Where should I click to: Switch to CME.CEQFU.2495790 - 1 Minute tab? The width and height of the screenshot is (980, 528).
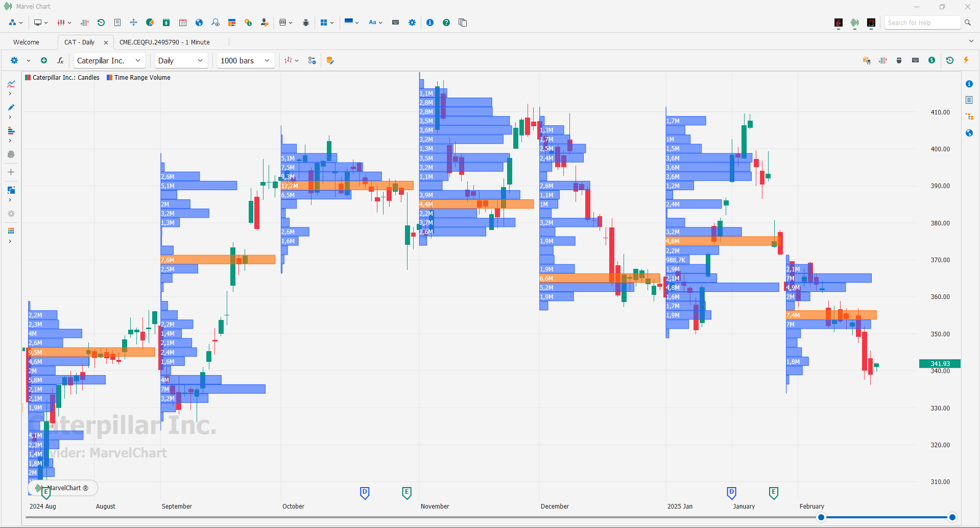(x=164, y=42)
